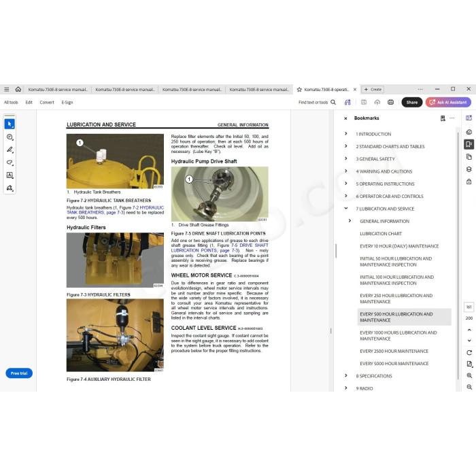Upload file to cloud storage
Viewport: 476px width, 476px height.
pos(377,102)
